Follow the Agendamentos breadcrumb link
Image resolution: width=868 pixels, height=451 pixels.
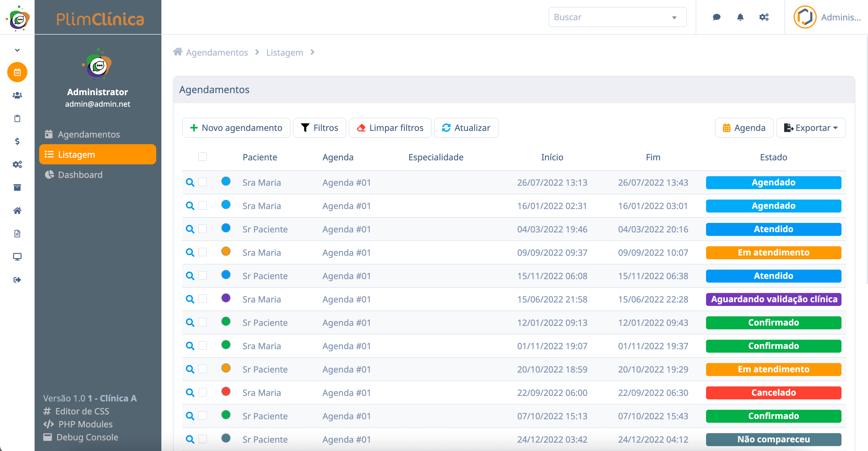pos(217,52)
